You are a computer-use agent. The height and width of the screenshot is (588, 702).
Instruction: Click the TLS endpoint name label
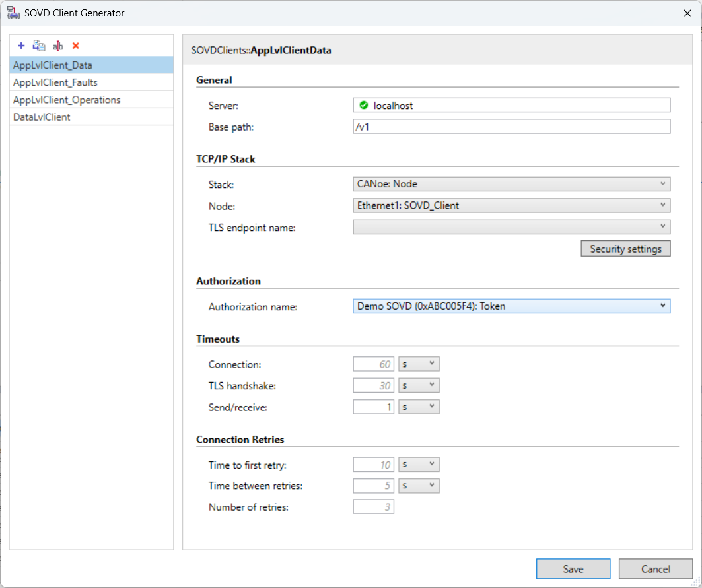(x=252, y=228)
